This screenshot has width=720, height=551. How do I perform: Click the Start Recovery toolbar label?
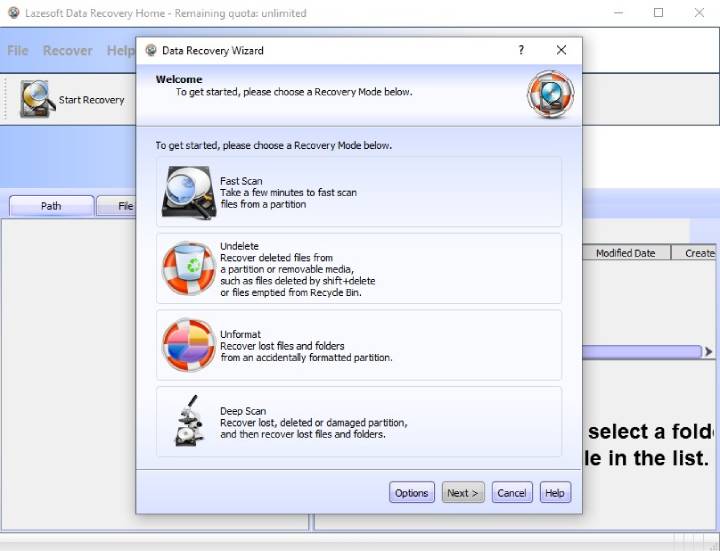(x=91, y=100)
